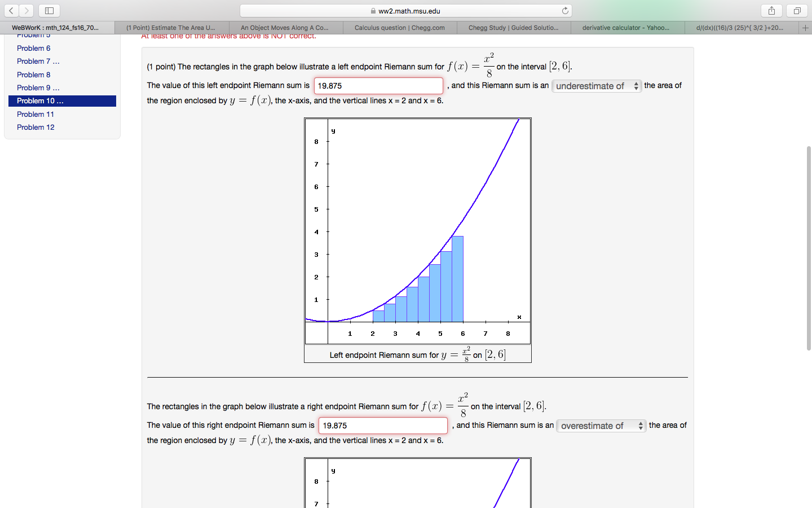Open Problem 6 from the problem list

click(x=33, y=48)
